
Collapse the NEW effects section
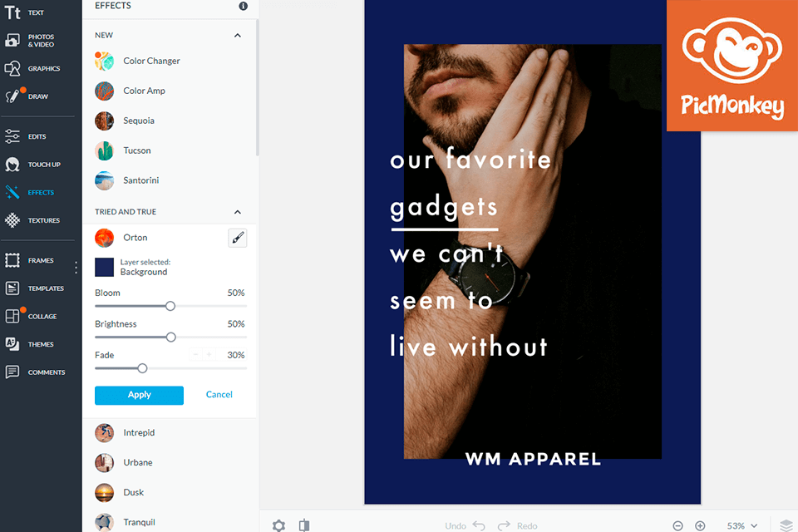[x=238, y=35]
